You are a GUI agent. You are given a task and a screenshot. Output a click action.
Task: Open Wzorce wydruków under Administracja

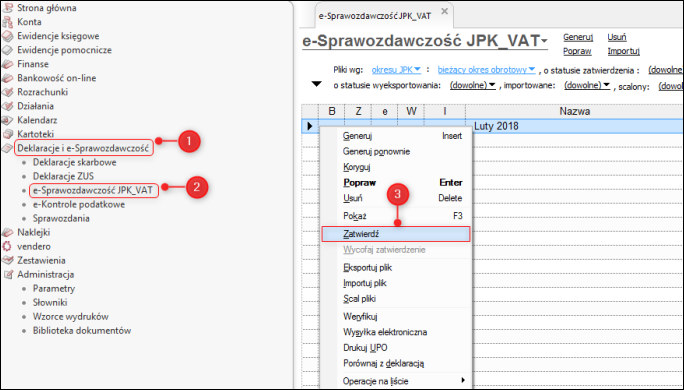[71, 316]
